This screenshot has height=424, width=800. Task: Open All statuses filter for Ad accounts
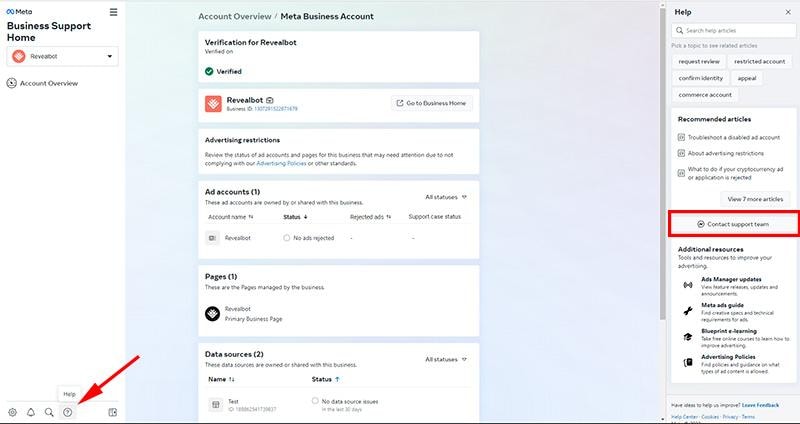coord(446,197)
